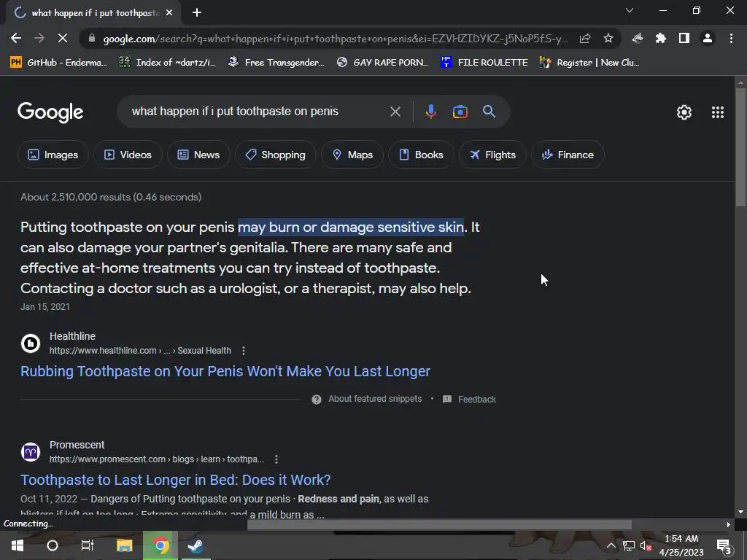The width and height of the screenshot is (747, 560).
Task: Launch File Explorer from taskbar
Action: pyautogui.click(x=124, y=545)
